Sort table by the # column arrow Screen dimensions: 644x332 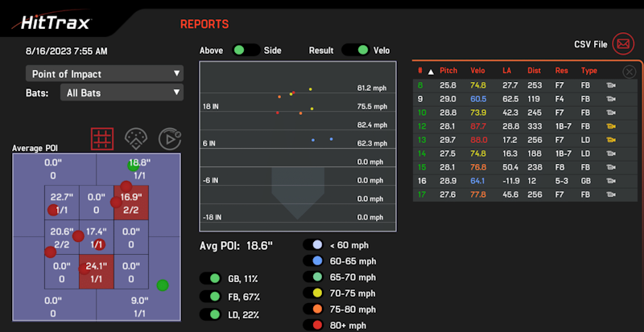(431, 72)
